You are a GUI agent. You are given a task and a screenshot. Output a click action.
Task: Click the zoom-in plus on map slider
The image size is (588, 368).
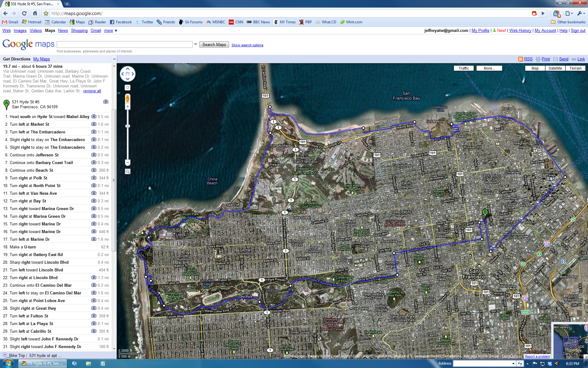(x=128, y=107)
